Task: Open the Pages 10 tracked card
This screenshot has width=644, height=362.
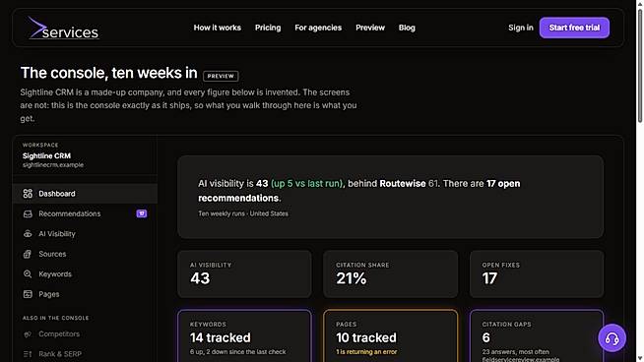Action: click(x=390, y=336)
